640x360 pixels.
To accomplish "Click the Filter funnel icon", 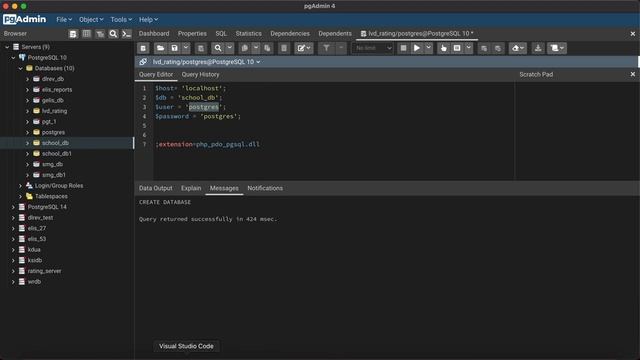I will coord(326,48).
